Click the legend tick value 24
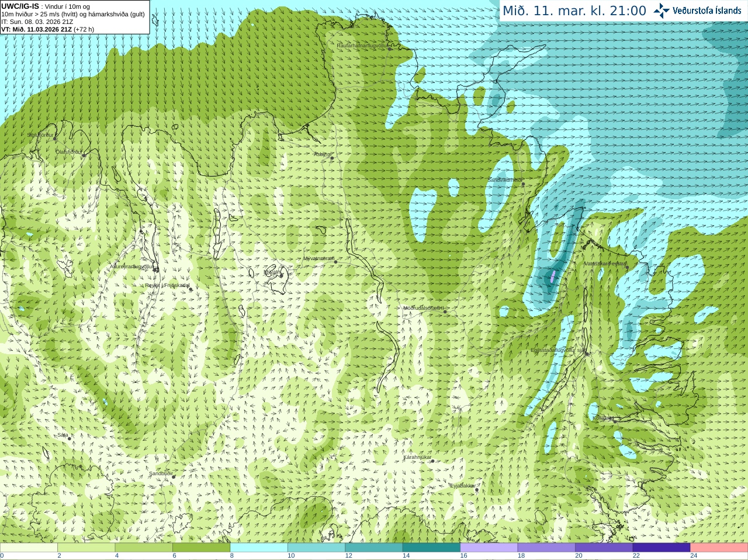Viewport: 748px width, 560px height. click(x=694, y=556)
